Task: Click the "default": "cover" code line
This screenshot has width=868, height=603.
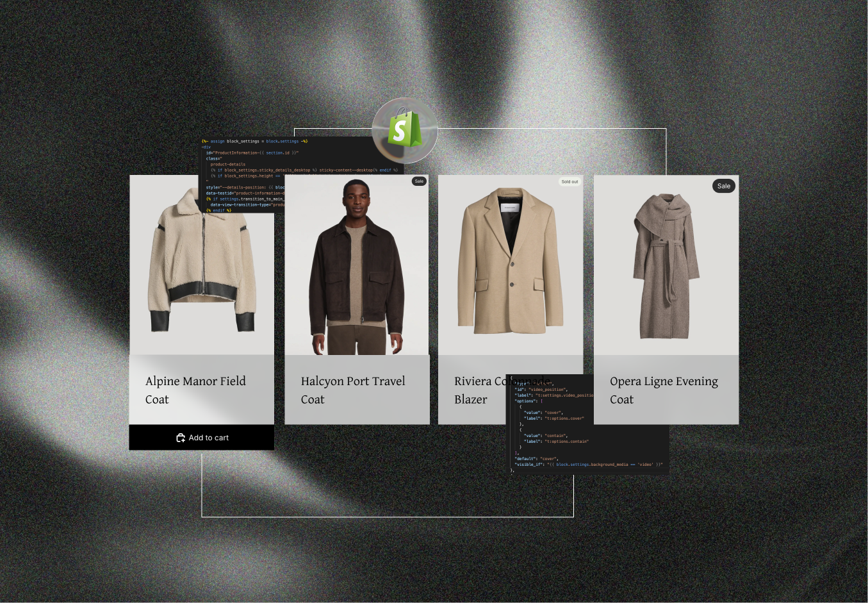Action: [x=537, y=459]
